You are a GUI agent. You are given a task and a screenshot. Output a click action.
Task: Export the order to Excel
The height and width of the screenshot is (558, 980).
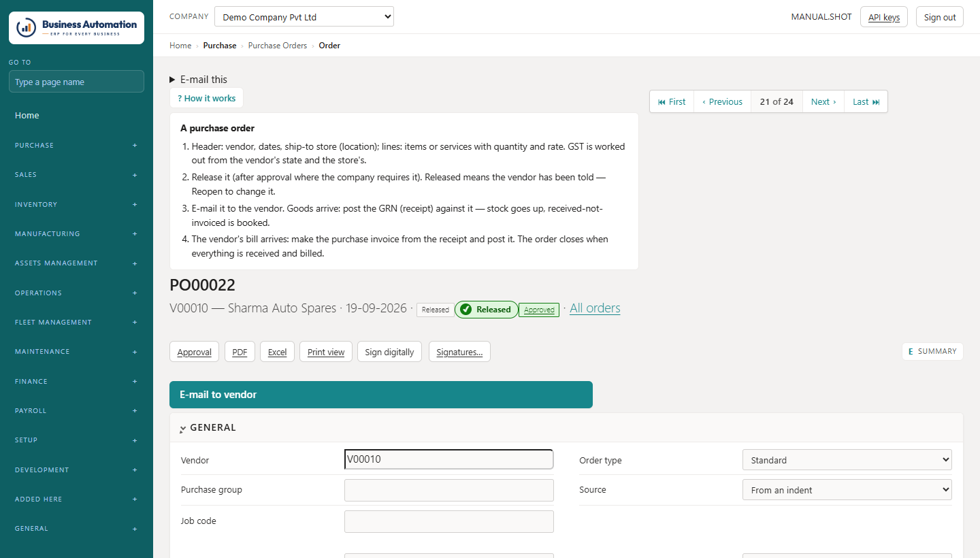tap(277, 352)
